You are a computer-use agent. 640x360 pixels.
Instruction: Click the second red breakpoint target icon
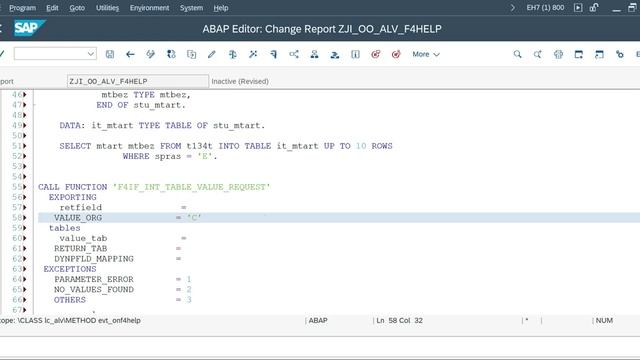click(396, 54)
